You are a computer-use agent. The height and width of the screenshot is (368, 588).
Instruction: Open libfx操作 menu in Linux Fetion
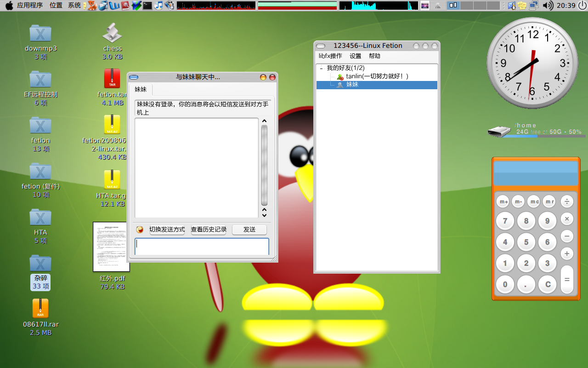(x=330, y=56)
